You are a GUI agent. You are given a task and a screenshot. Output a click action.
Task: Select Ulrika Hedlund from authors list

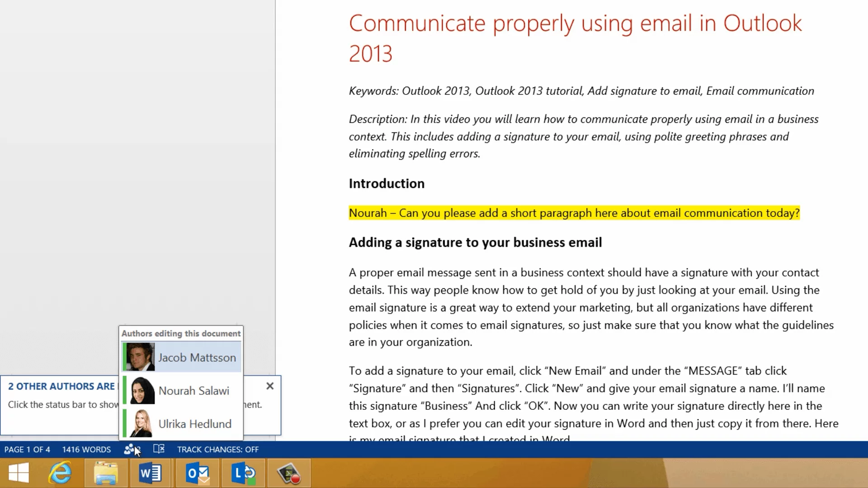(x=194, y=424)
